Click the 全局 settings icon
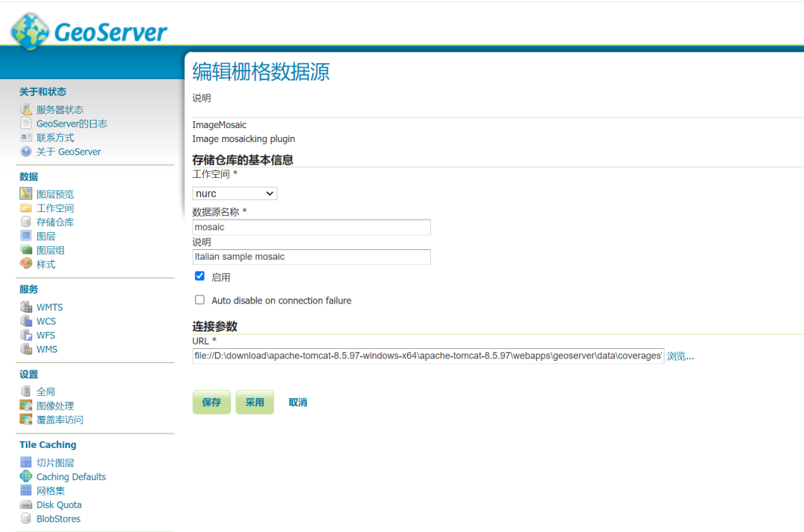The width and height of the screenshot is (804, 532). (x=26, y=391)
